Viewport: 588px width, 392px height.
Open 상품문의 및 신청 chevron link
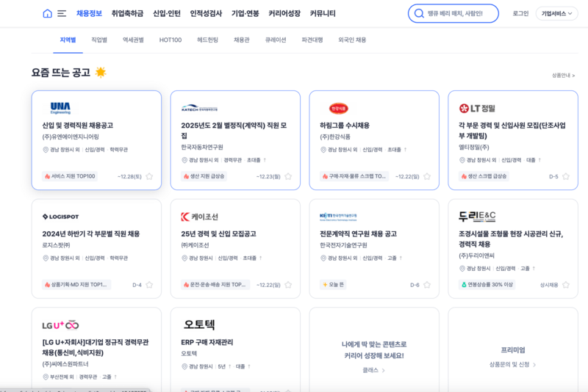[512, 364]
